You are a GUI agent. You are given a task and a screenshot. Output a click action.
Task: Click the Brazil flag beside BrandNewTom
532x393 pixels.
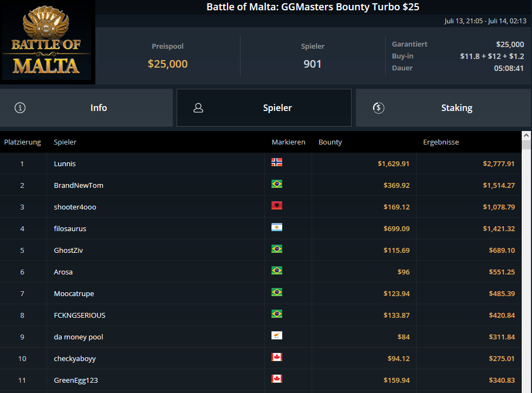277,184
